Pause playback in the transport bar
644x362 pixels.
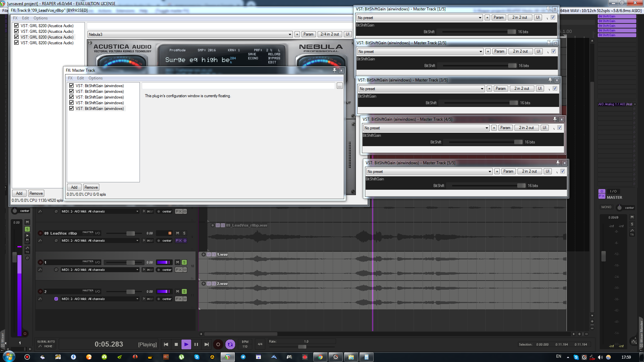[196, 344]
